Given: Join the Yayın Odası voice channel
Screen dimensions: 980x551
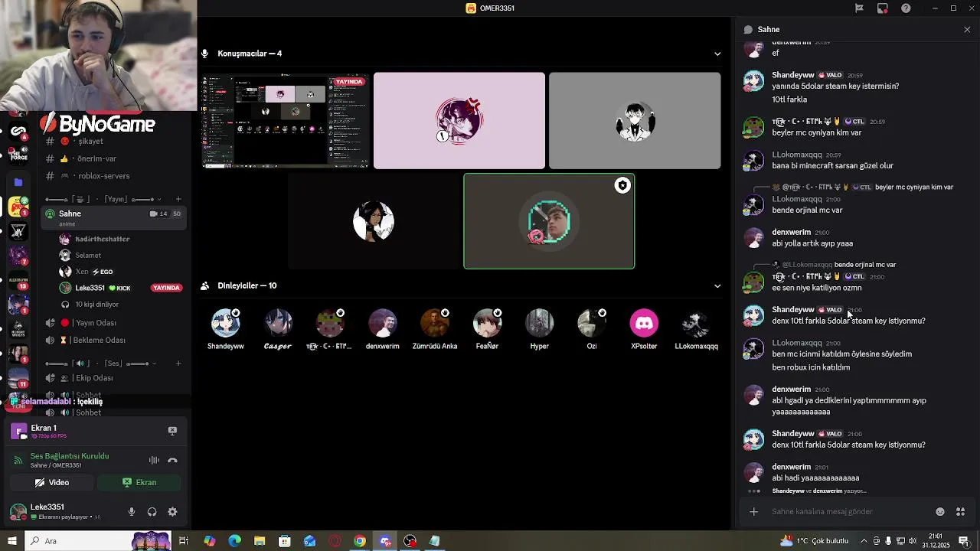Looking at the screenshot, I should (115, 323).
